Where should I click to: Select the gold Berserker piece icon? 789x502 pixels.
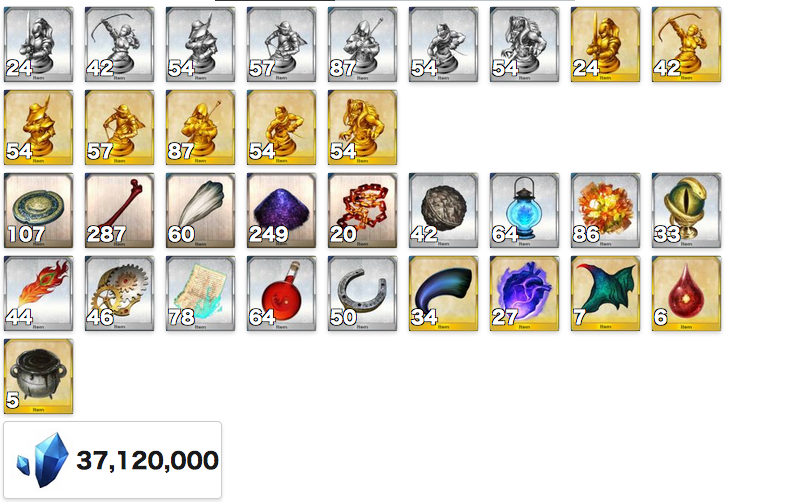coord(362,127)
